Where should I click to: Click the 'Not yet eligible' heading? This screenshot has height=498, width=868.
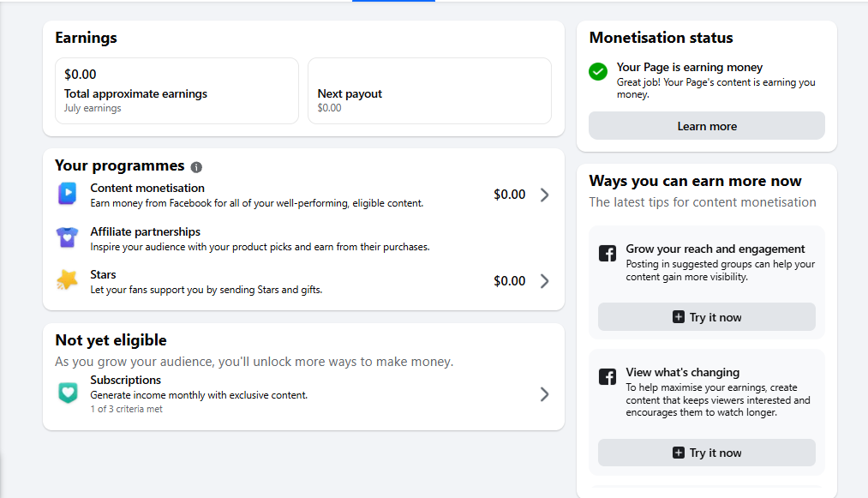(111, 340)
